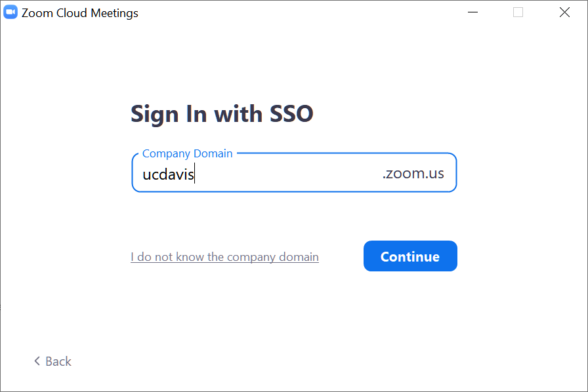Viewport: 588px width, 392px height.
Task: Click the "Company Domain" floating field label
Action: [x=187, y=153]
